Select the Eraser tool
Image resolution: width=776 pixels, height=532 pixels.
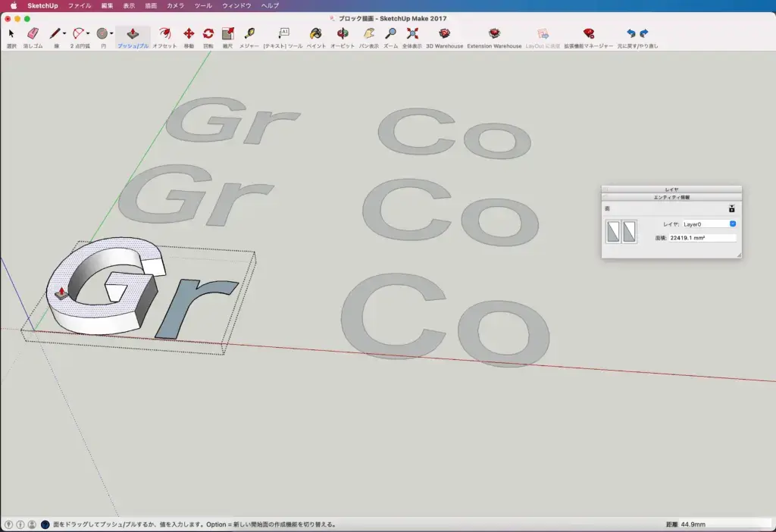pos(33,33)
